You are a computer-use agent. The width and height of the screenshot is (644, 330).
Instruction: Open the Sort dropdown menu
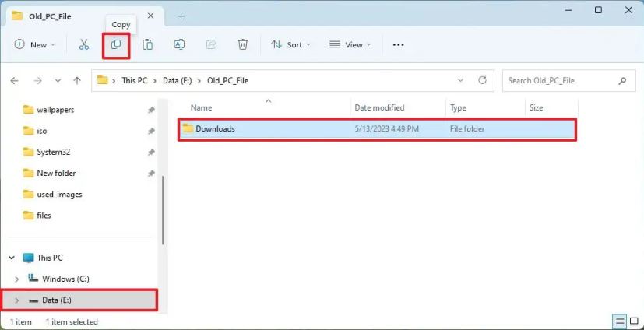point(291,44)
